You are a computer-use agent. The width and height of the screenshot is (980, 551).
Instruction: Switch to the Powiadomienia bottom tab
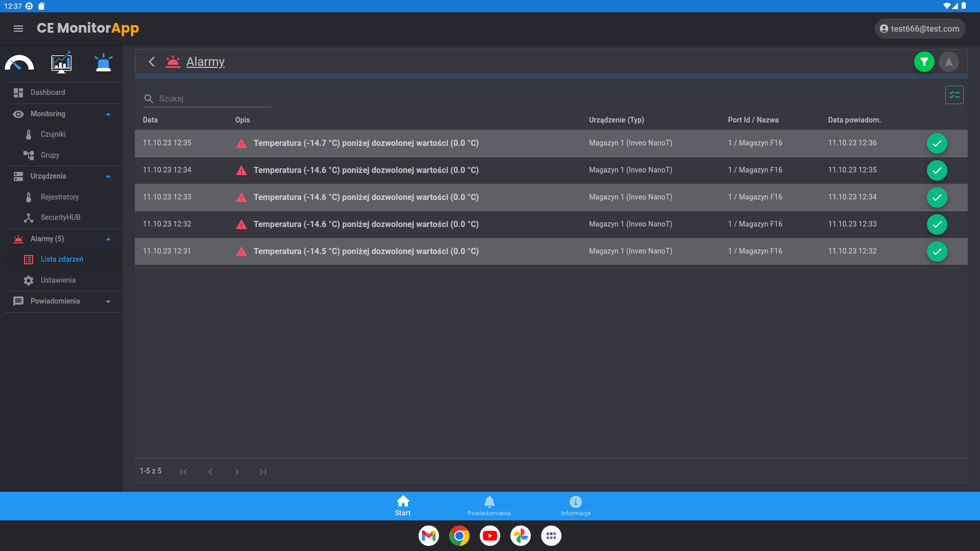[489, 506]
